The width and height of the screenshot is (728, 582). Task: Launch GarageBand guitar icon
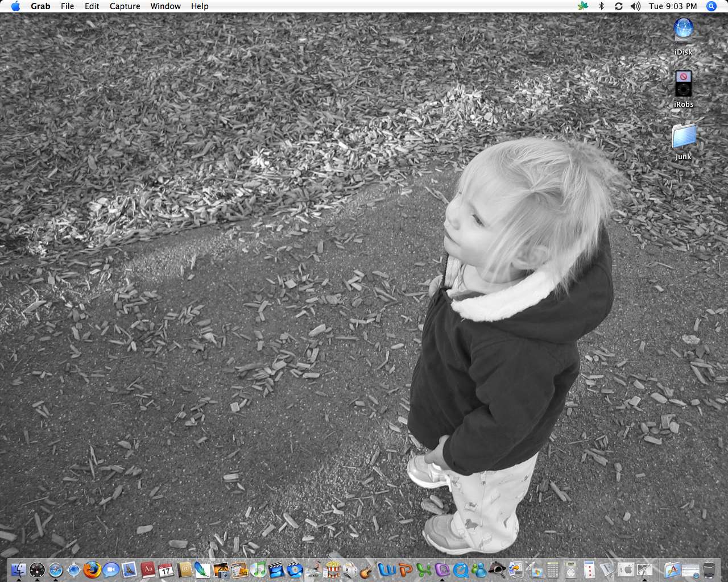[x=367, y=570]
